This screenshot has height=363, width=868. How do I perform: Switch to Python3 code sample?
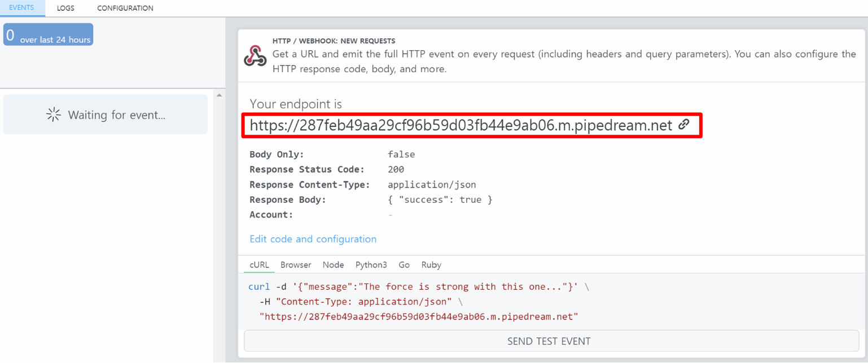[371, 265]
